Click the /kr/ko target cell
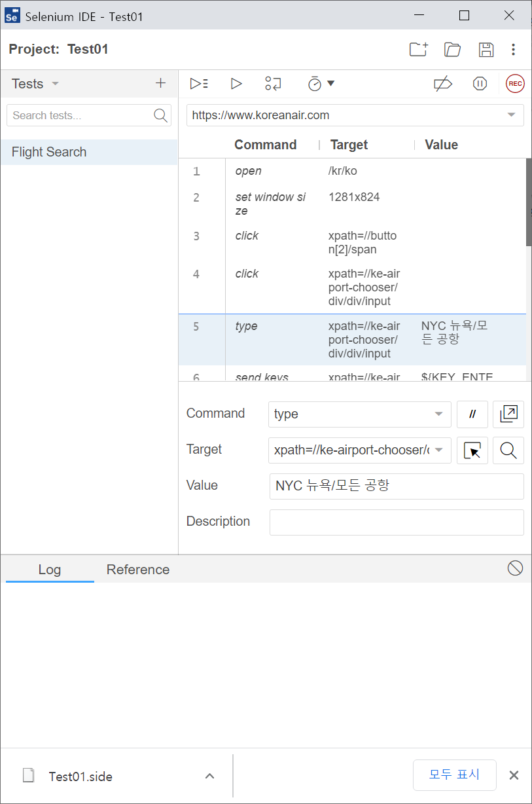The height and width of the screenshot is (804, 532). click(343, 172)
